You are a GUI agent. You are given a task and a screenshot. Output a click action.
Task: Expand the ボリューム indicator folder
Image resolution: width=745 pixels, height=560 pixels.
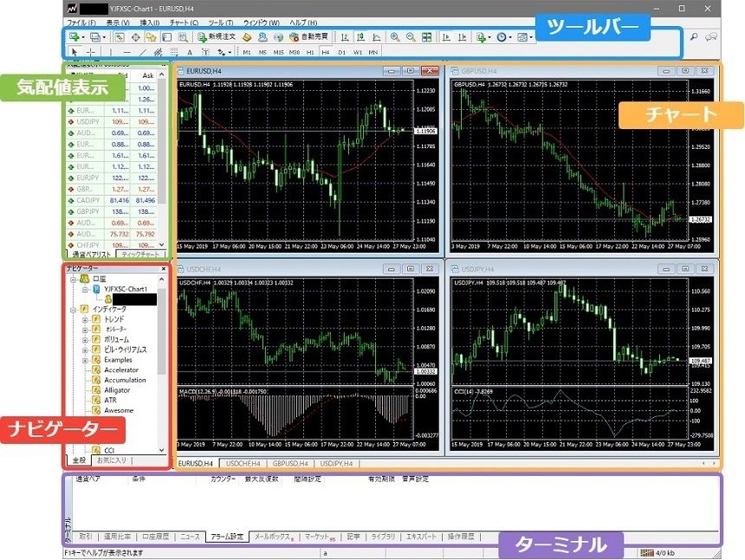tap(85, 339)
